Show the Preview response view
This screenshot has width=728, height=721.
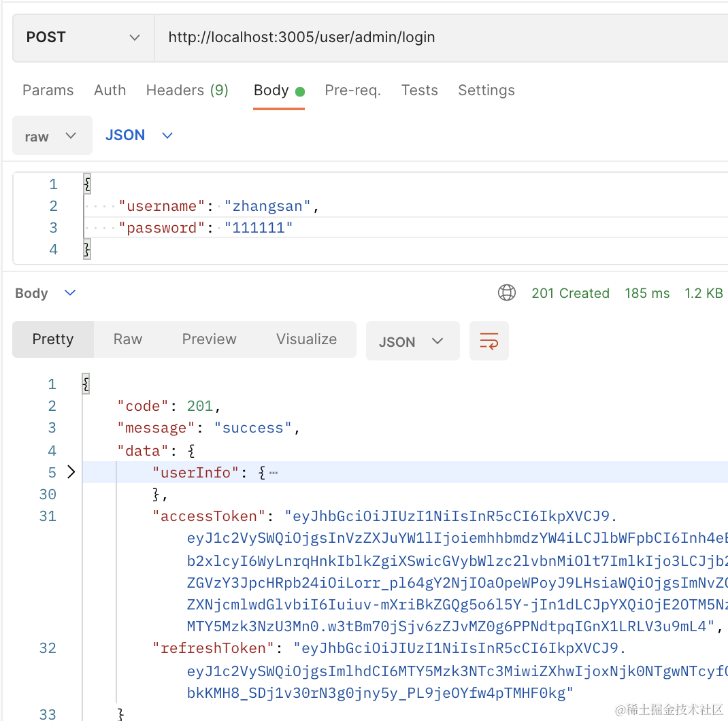pos(209,339)
